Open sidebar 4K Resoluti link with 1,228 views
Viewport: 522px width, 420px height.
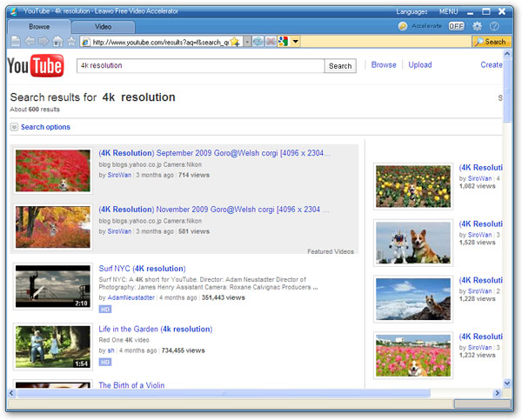pyautogui.click(x=481, y=280)
